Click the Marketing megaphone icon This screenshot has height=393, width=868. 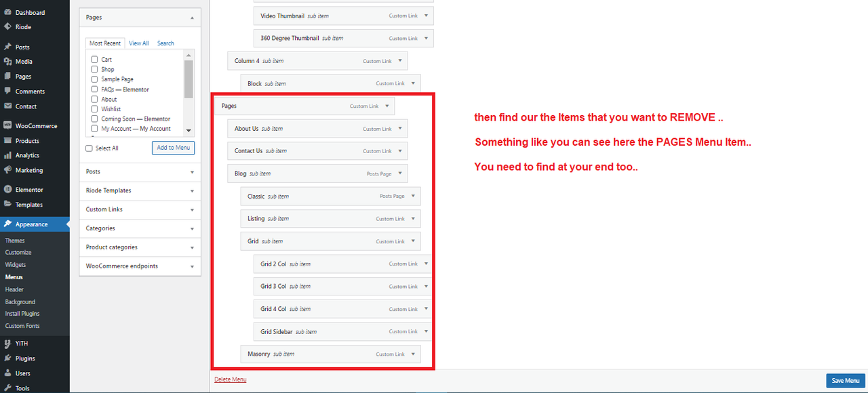pos(7,170)
